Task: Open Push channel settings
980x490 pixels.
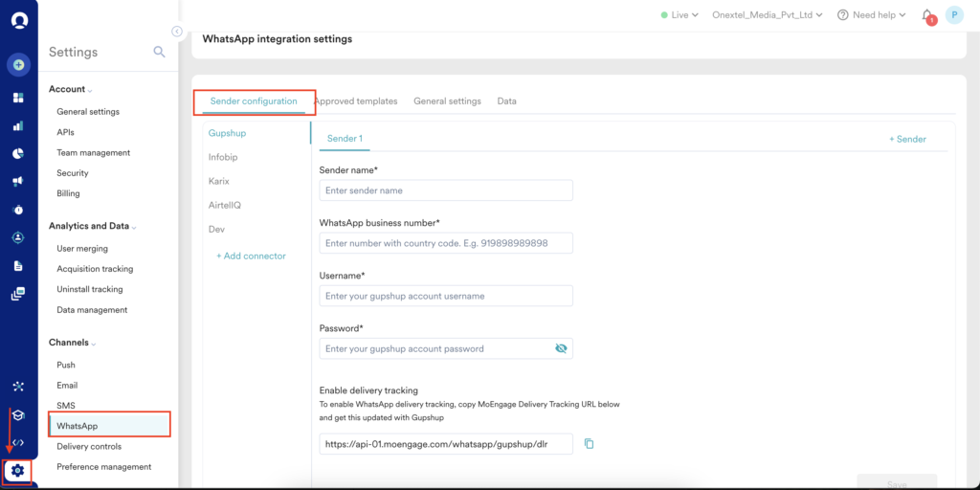Action: [x=66, y=365]
